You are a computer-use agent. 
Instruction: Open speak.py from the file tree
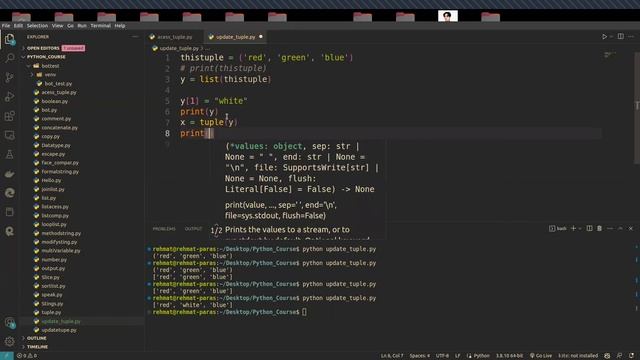(x=52, y=295)
